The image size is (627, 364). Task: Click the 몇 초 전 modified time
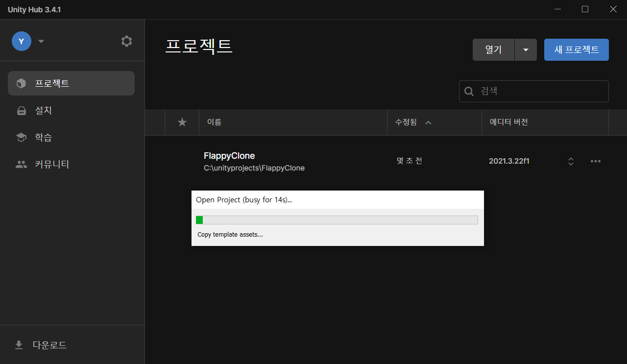[x=410, y=161]
